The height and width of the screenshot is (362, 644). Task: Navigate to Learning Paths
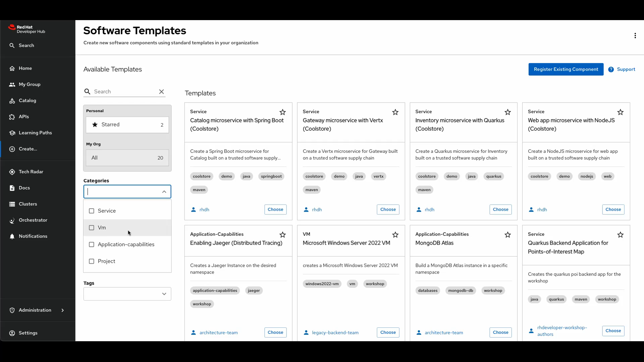[x=35, y=132]
